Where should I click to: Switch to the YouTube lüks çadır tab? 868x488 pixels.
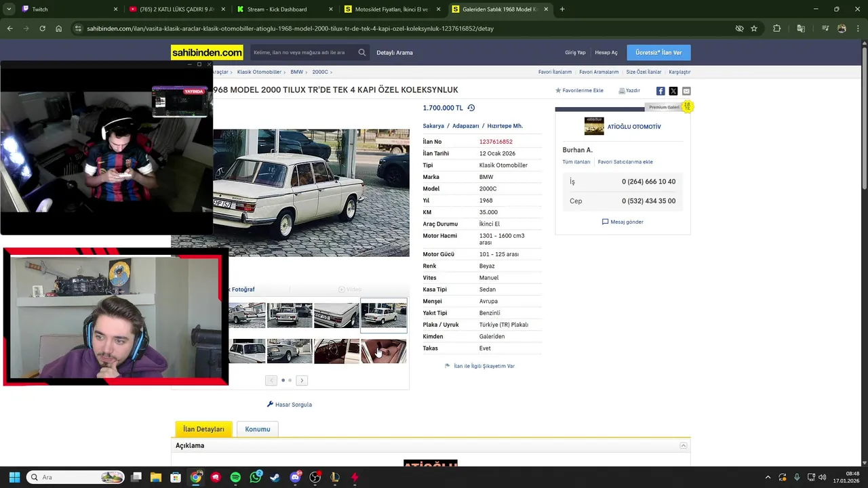click(177, 9)
